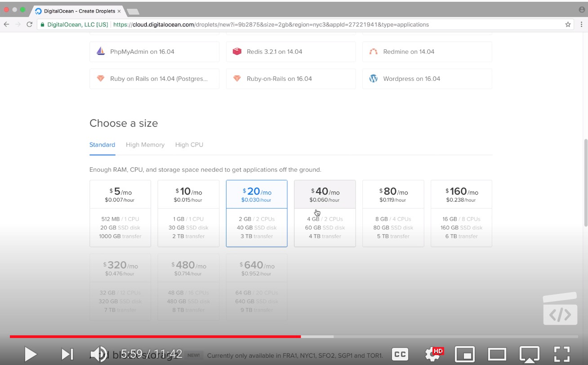Choose the $10/mo droplet size
This screenshot has height=365, width=588.
coord(188,214)
